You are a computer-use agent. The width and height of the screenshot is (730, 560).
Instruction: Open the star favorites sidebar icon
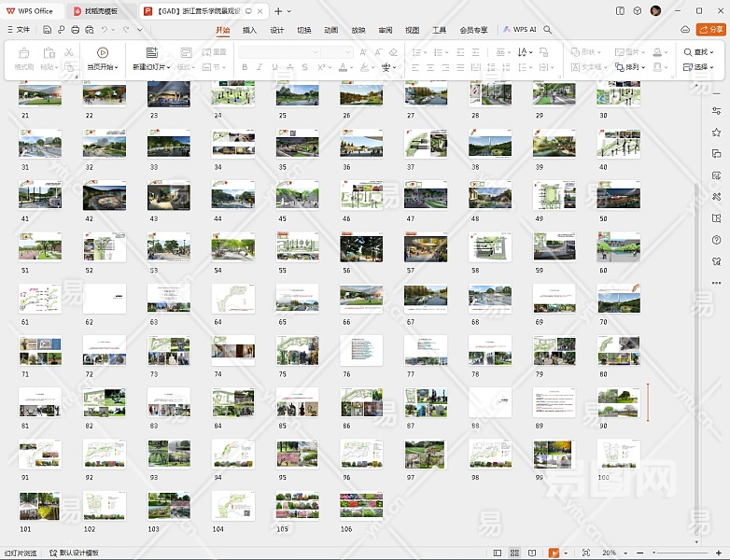click(716, 133)
